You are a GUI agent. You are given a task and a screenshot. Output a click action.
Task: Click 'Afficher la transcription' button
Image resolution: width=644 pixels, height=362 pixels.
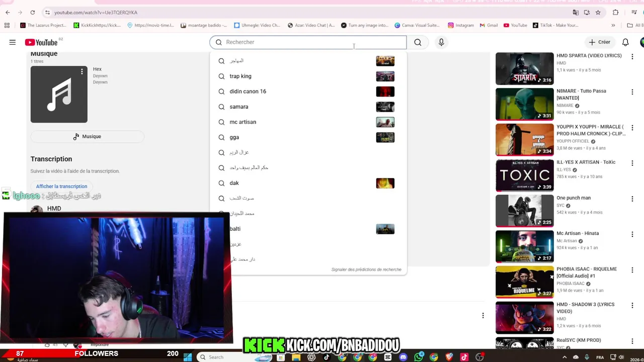(x=61, y=187)
